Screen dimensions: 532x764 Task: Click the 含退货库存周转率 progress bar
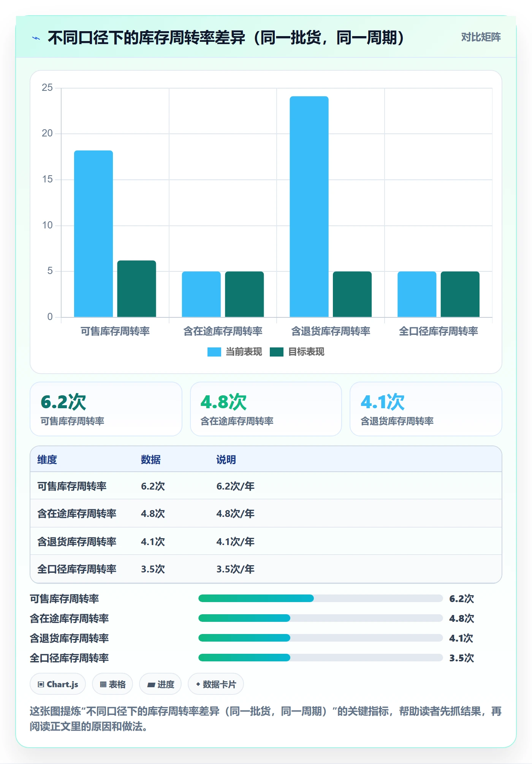(321, 638)
